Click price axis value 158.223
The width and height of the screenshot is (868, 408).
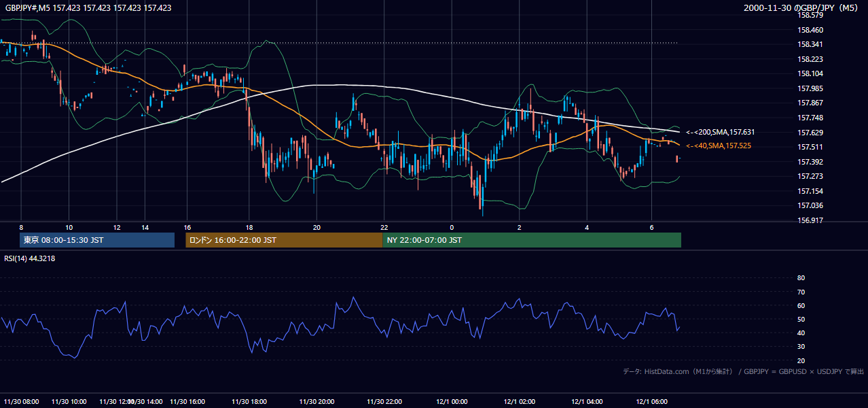pos(810,59)
